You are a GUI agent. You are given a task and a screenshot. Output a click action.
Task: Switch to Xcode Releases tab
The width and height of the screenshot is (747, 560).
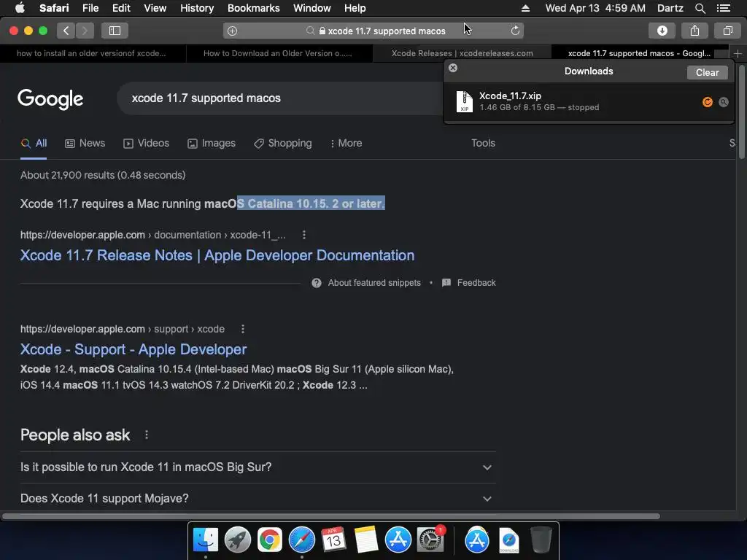[462, 53]
